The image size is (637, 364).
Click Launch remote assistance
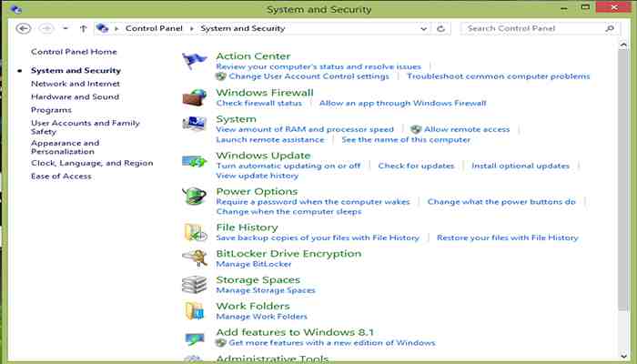pos(270,140)
